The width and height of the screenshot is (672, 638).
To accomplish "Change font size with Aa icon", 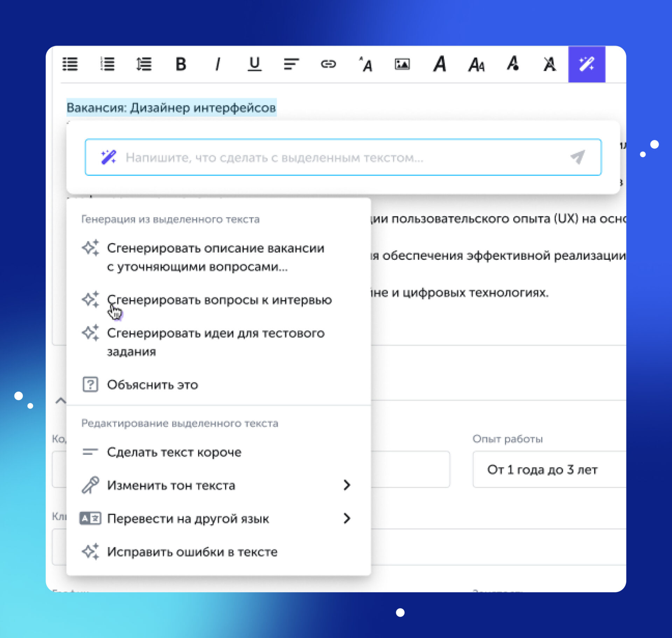I will (476, 65).
